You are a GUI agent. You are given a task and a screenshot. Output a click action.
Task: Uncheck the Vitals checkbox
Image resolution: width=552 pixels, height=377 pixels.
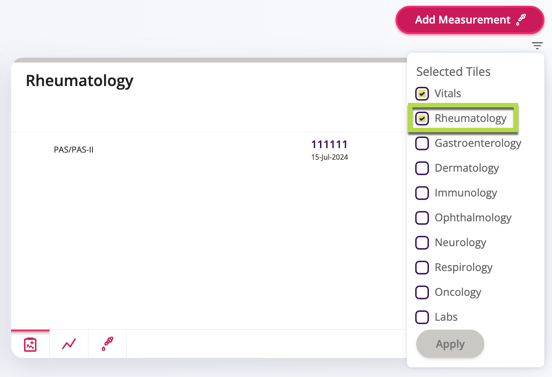coord(422,94)
